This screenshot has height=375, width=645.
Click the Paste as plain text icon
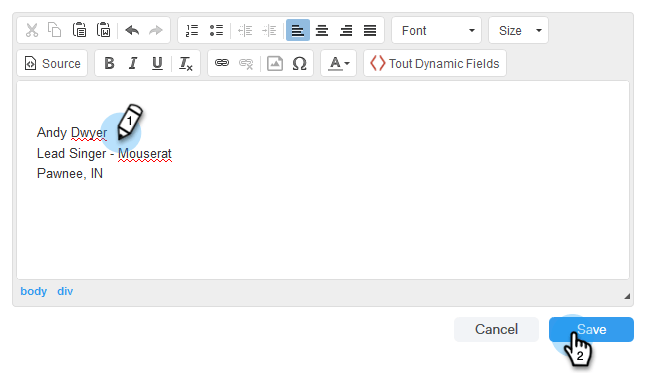pyautogui.click(x=79, y=30)
